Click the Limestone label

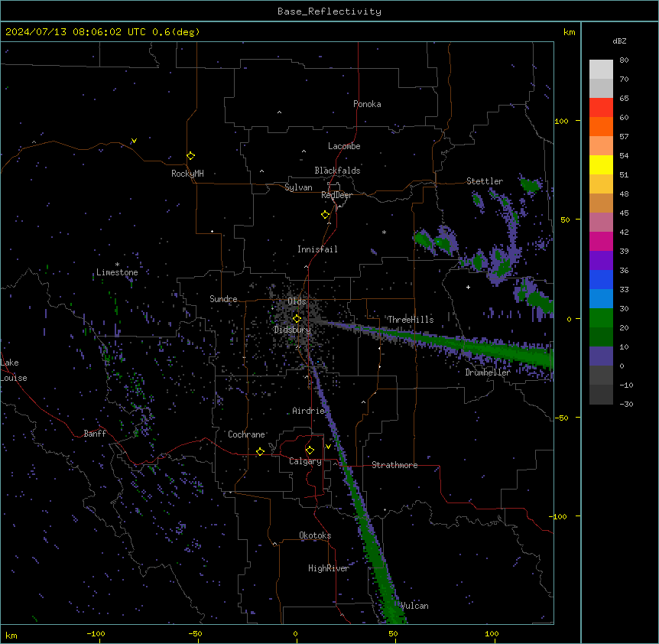click(x=117, y=272)
